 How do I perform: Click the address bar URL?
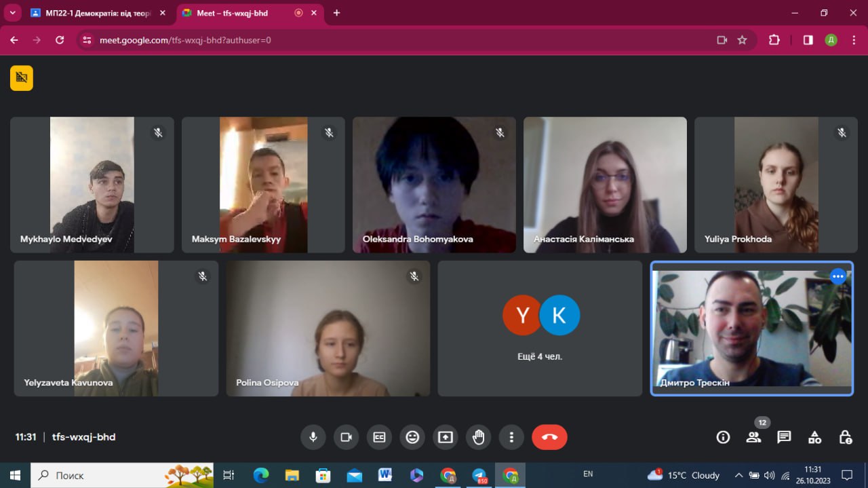[186, 40]
